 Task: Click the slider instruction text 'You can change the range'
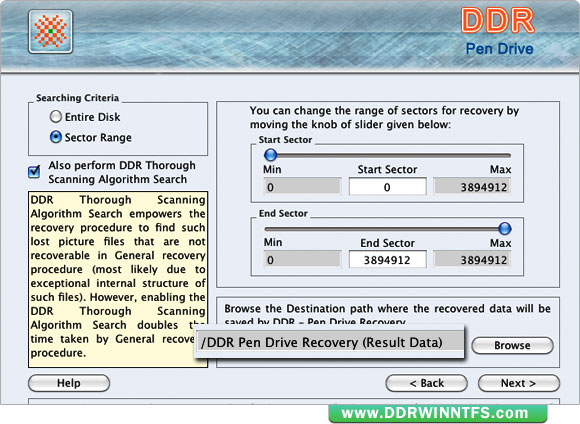pos(384,117)
